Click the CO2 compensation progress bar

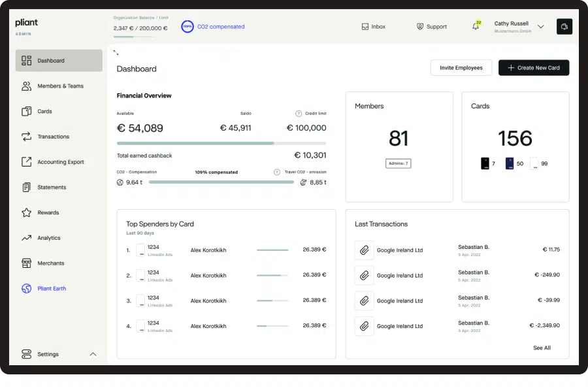click(x=221, y=182)
